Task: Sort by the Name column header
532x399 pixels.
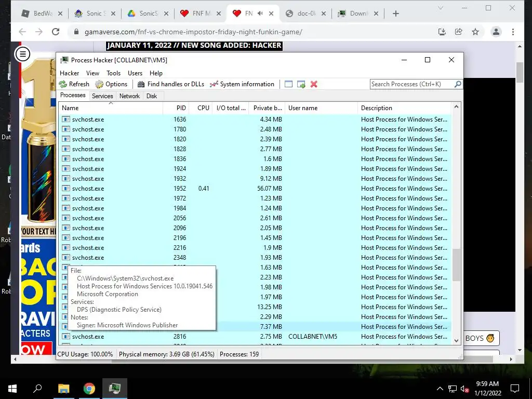Action: 111,108
